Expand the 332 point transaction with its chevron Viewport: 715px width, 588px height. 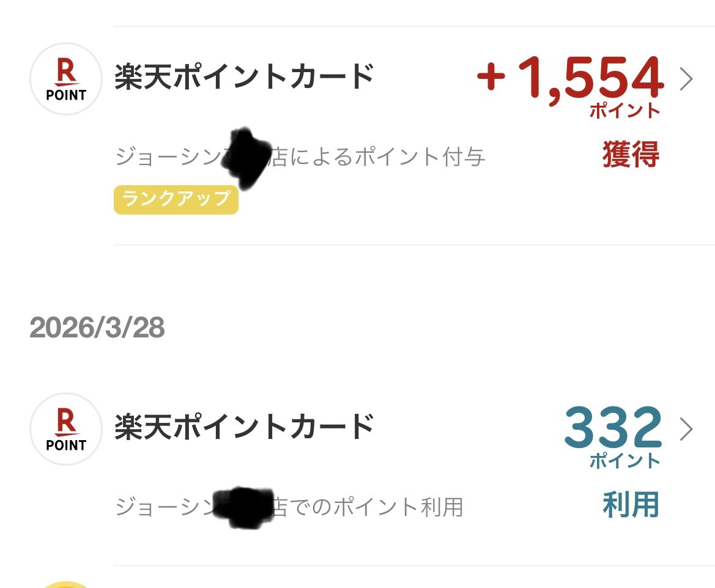pyautogui.click(x=687, y=429)
